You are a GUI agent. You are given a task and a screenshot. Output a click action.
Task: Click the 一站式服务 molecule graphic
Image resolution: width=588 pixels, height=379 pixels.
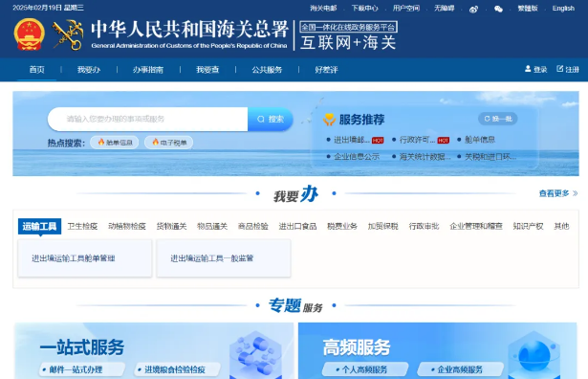pyautogui.click(x=255, y=355)
